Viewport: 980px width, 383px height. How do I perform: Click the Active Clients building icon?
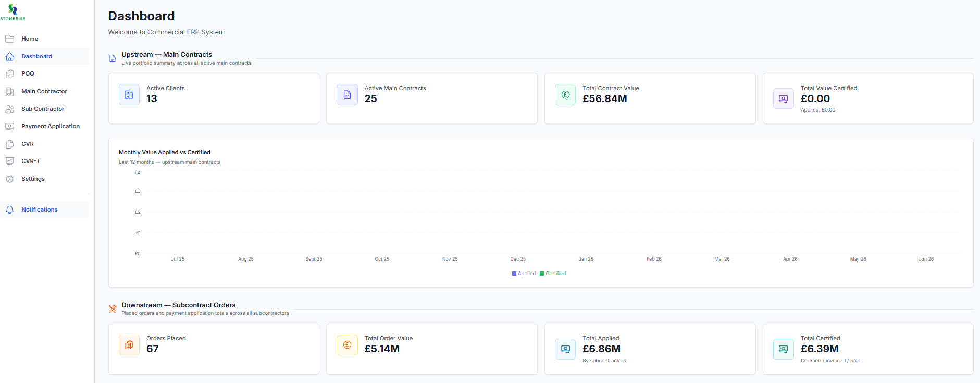[x=129, y=95]
